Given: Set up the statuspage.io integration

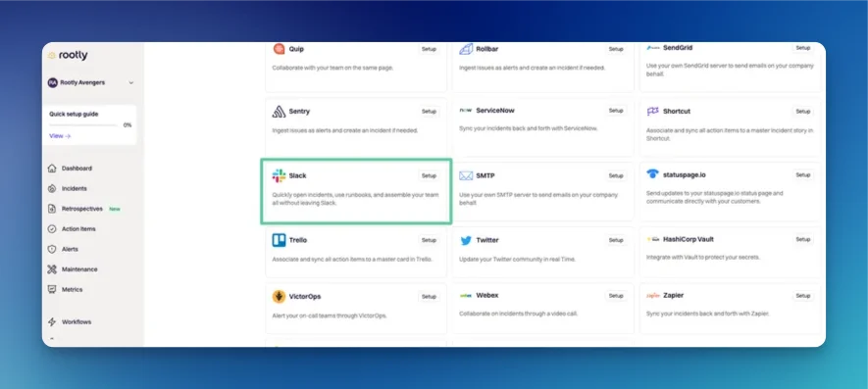Looking at the screenshot, I should 803,174.
